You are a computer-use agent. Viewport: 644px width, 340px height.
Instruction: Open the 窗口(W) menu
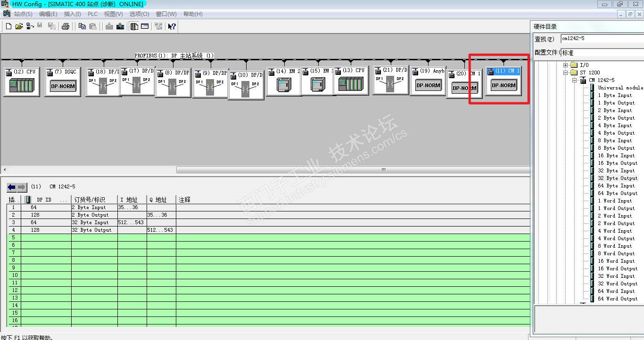(x=166, y=14)
